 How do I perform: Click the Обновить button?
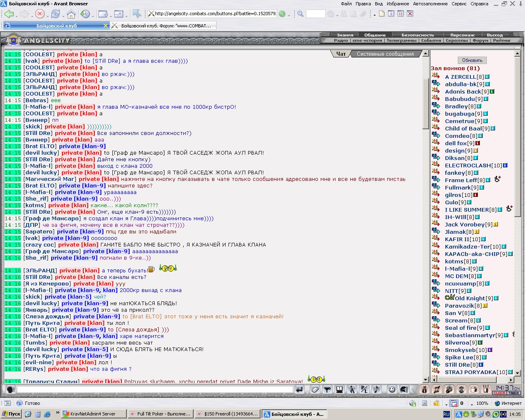pos(472,60)
